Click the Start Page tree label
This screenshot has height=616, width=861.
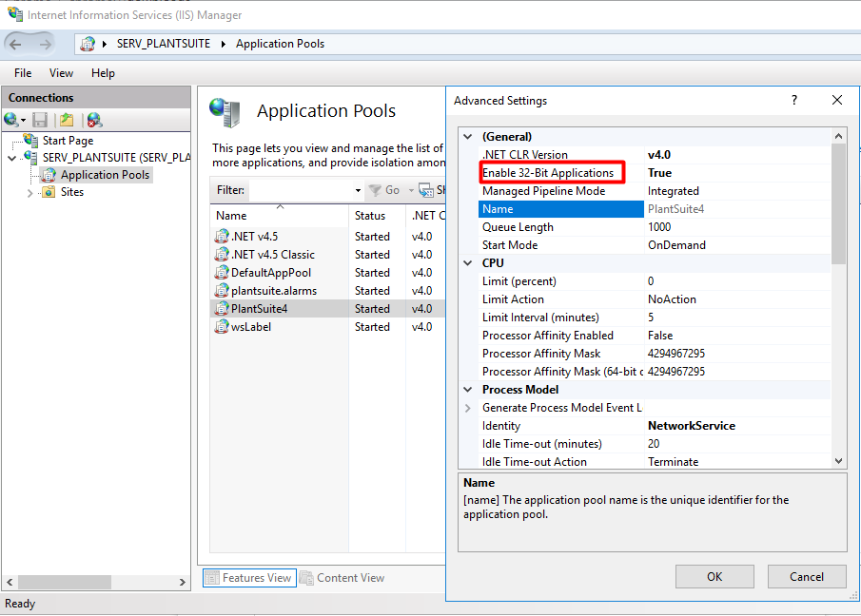pyautogui.click(x=68, y=141)
